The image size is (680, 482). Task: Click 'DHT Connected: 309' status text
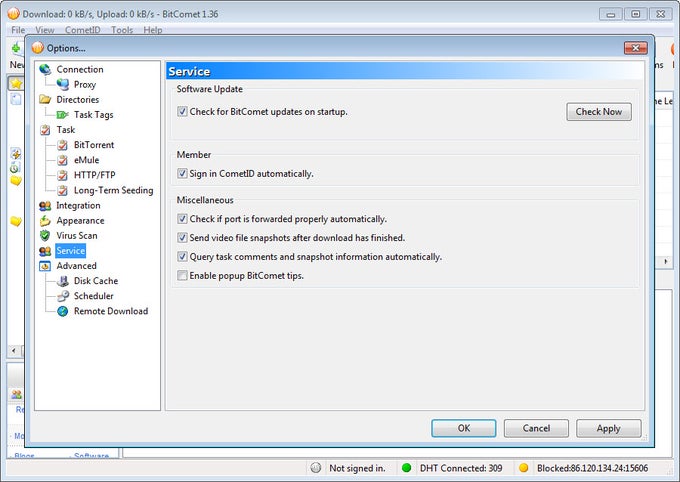click(461, 468)
